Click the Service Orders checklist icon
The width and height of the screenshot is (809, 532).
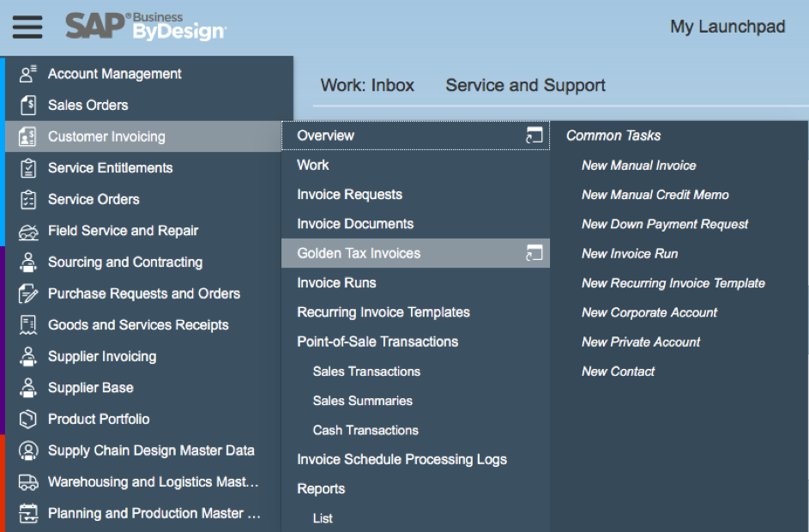pyautogui.click(x=27, y=200)
